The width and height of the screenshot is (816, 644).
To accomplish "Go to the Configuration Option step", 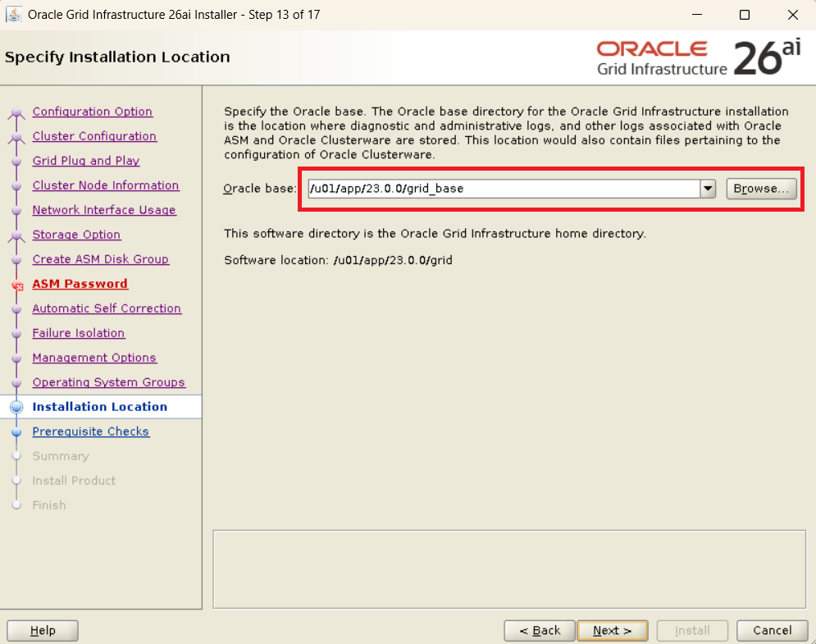I will [92, 112].
